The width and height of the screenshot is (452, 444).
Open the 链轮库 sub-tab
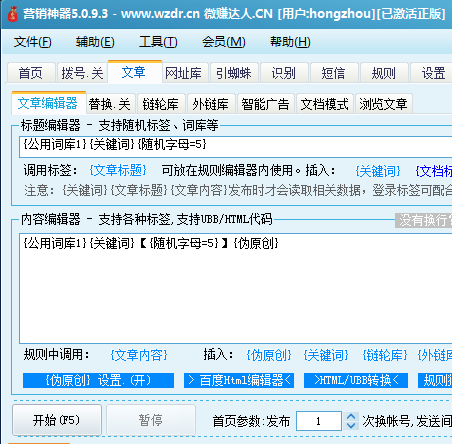click(161, 104)
